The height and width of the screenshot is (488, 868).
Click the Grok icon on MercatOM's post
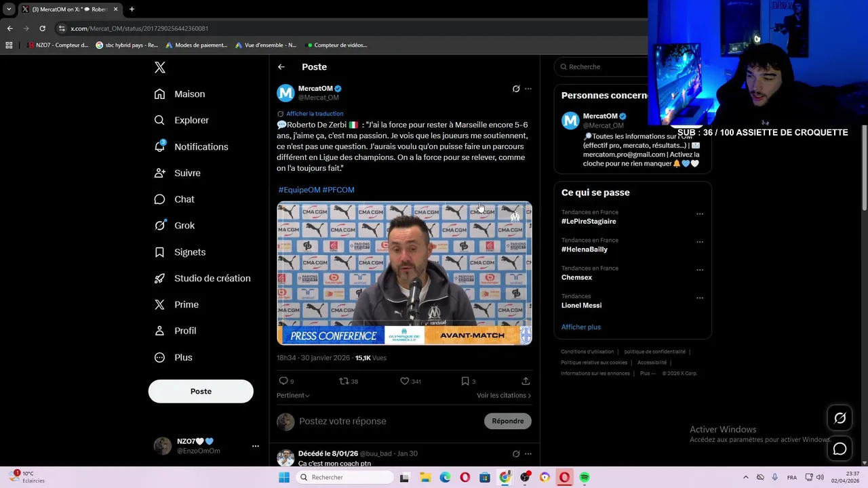click(516, 89)
